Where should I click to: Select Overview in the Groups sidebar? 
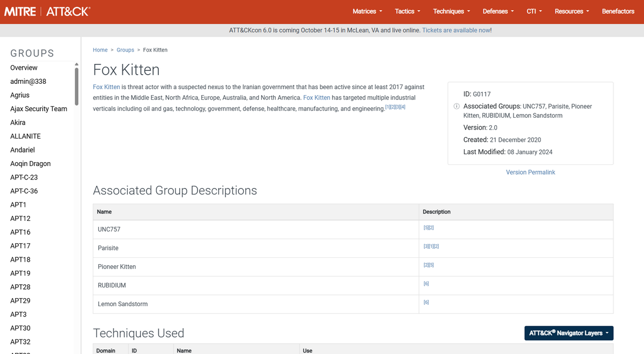(24, 68)
